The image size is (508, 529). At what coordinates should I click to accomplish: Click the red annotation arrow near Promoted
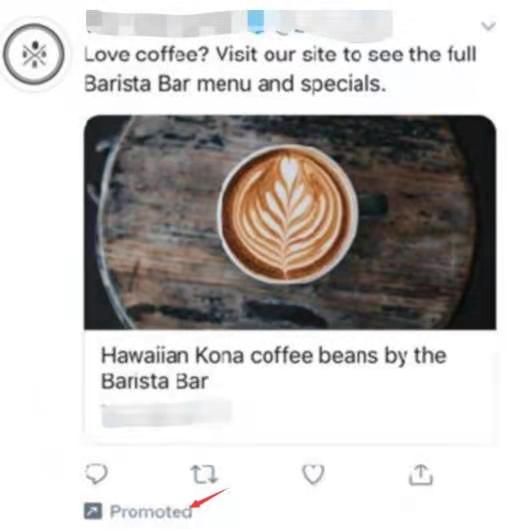click(210, 498)
